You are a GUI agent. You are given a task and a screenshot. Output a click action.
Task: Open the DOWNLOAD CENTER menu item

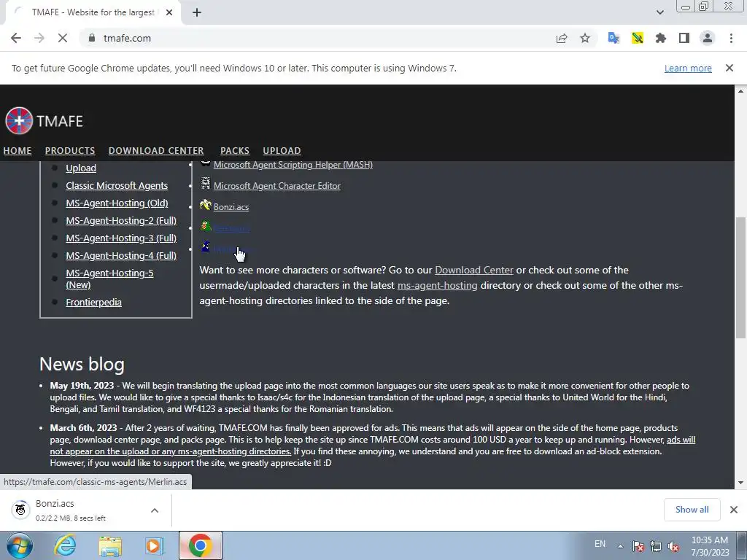[156, 150]
